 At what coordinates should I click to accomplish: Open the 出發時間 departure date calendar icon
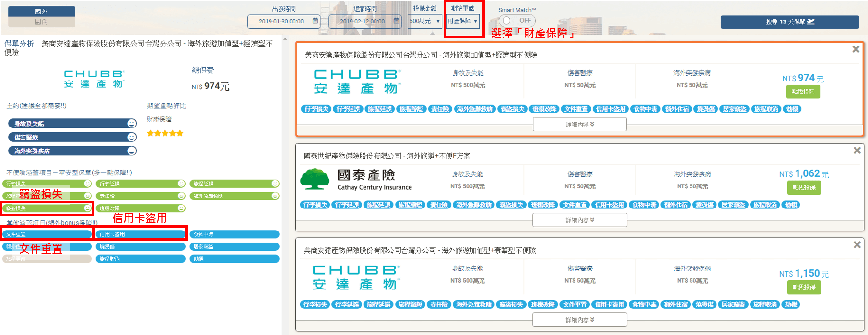pyautogui.click(x=315, y=21)
